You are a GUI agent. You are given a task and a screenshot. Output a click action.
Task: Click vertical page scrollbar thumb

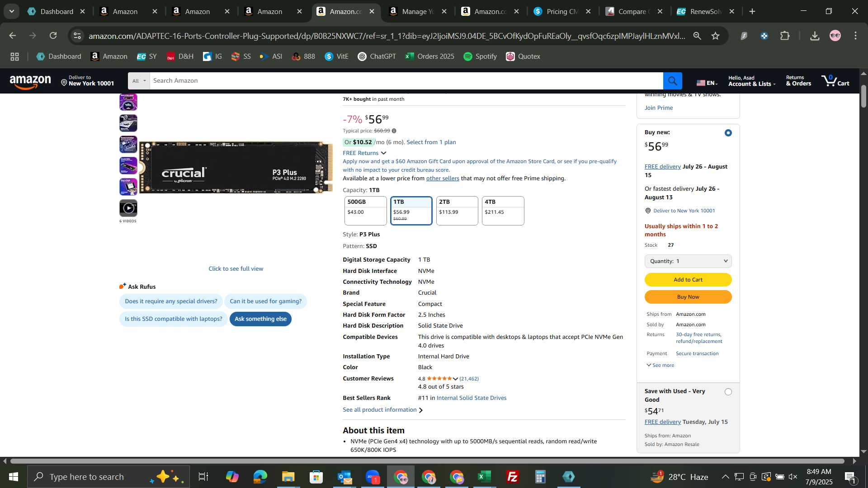point(863,96)
